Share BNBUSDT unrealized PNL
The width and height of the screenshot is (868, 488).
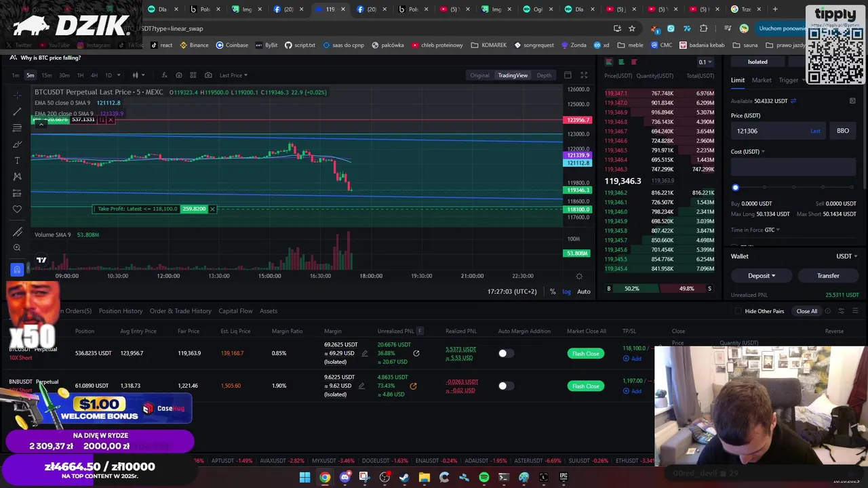[413, 386]
